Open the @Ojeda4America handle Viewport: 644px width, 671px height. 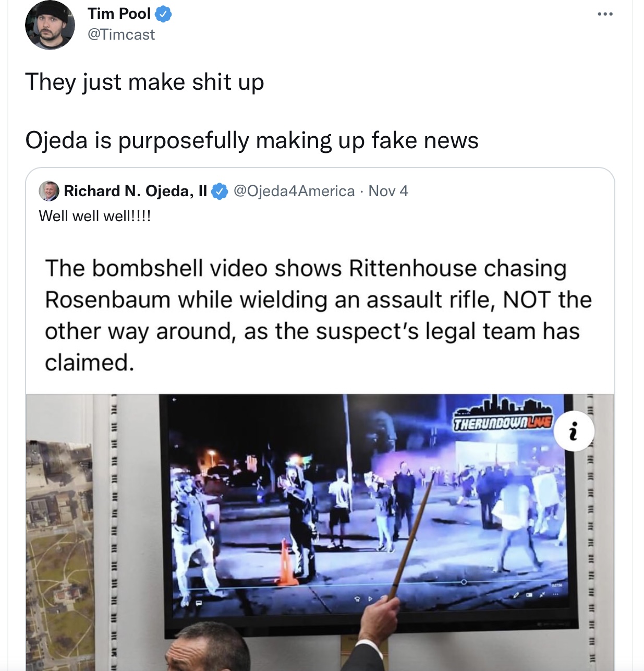(294, 191)
